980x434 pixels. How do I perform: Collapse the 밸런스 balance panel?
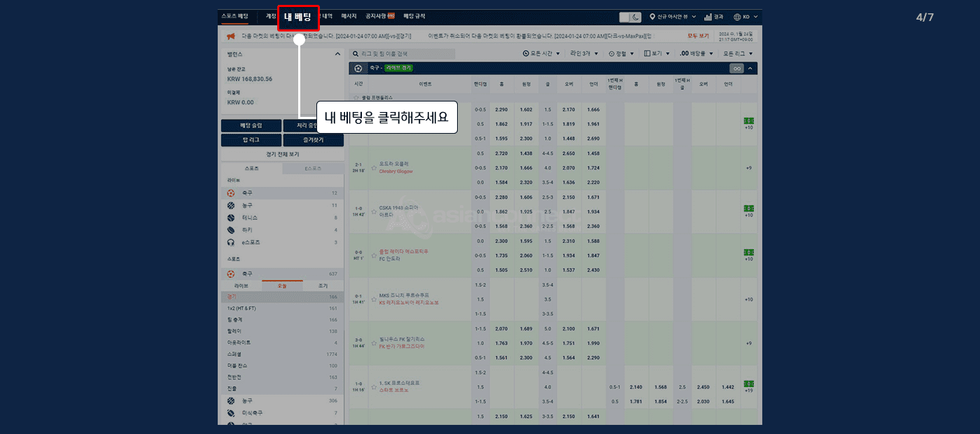337,54
